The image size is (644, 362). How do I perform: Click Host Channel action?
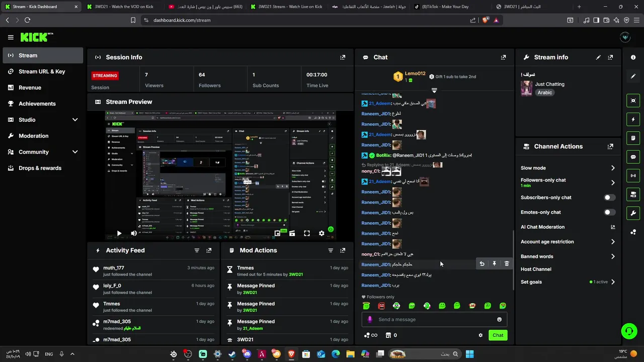coord(536,269)
